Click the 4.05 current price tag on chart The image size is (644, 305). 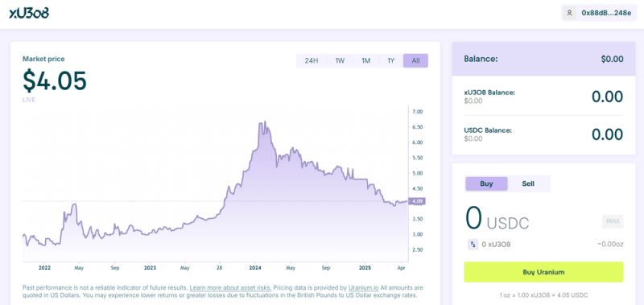click(x=418, y=201)
